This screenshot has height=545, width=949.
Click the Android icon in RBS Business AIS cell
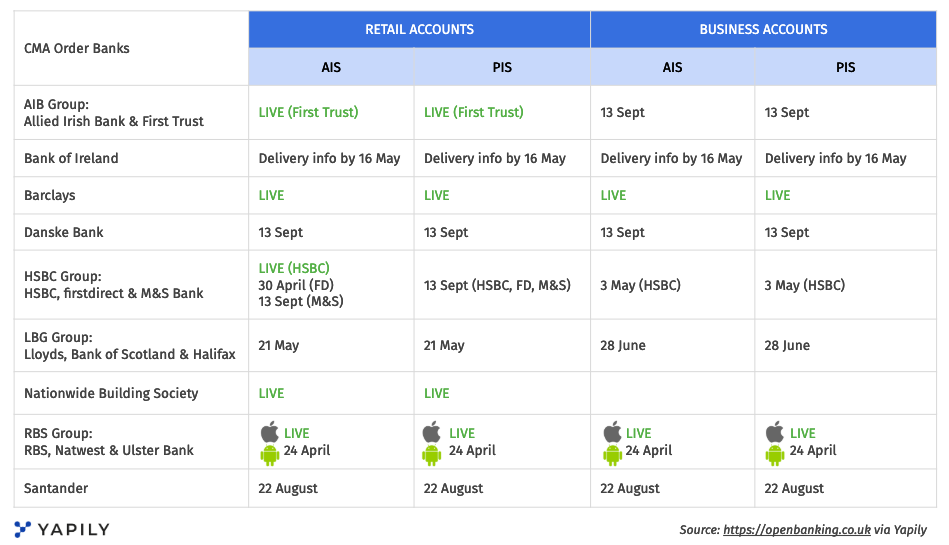click(x=612, y=455)
